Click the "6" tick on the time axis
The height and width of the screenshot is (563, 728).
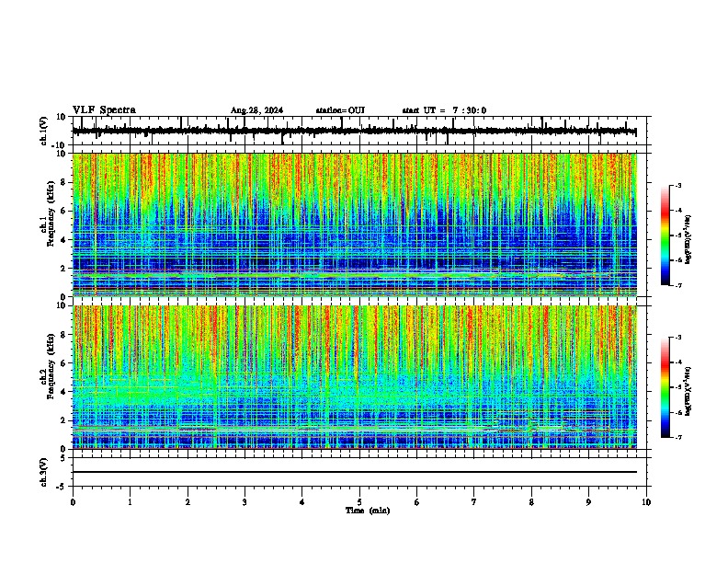[x=417, y=502]
